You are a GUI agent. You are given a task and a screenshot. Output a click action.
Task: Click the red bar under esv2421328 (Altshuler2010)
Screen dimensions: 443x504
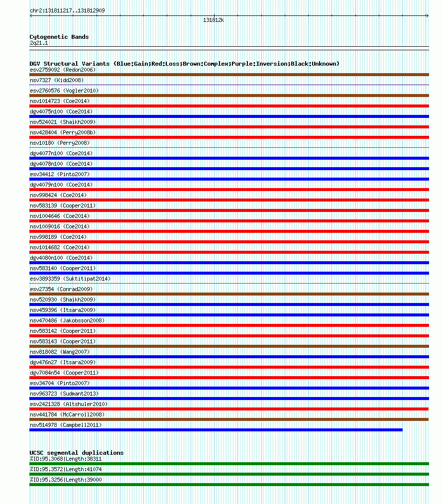229,409
